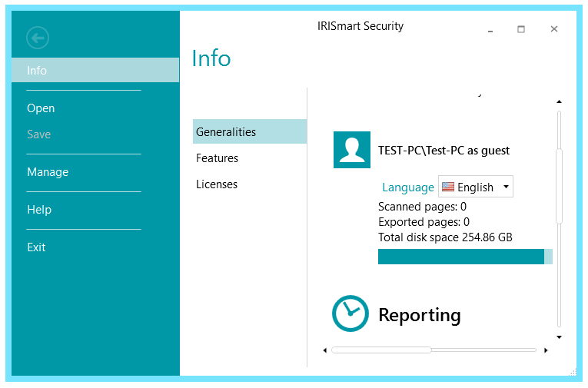Click the Total disk space 254.86 GB text
Viewport: 588px width, 388px height.
tap(445, 237)
